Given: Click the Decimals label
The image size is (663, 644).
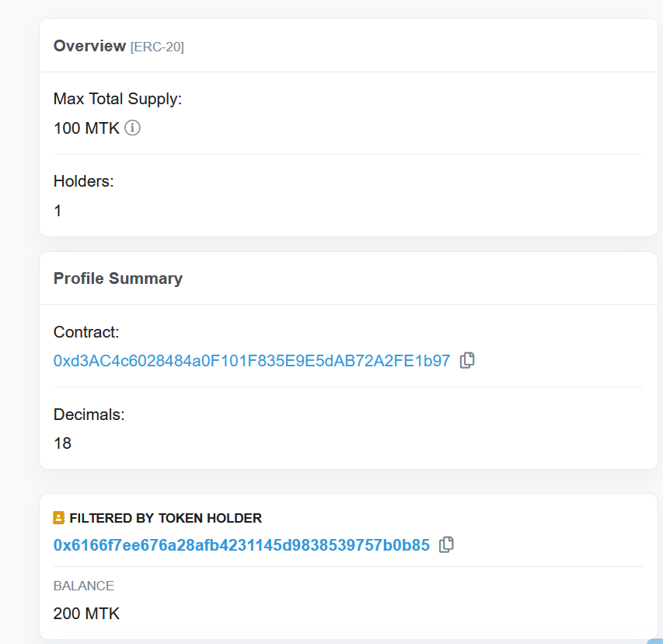Looking at the screenshot, I should 89,415.
